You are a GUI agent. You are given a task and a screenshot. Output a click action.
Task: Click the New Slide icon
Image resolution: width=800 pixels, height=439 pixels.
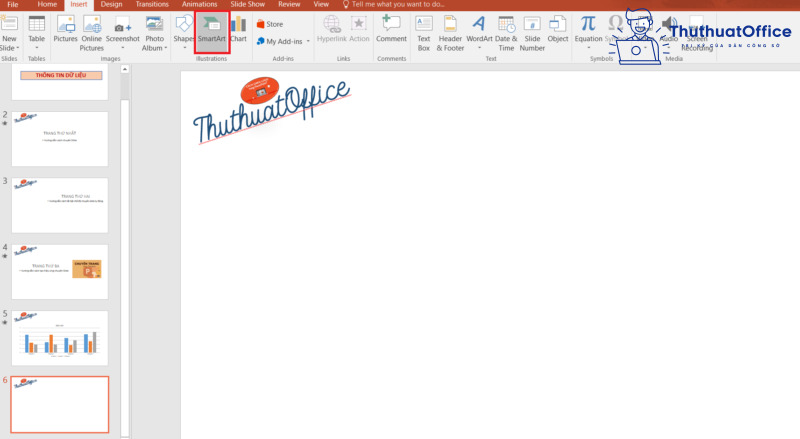pos(9,24)
